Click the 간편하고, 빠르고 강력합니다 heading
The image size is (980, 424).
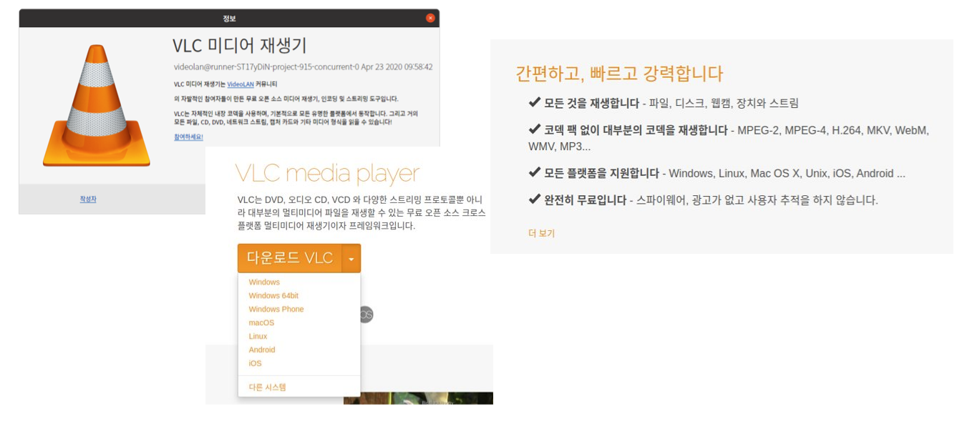pyautogui.click(x=619, y=74)
